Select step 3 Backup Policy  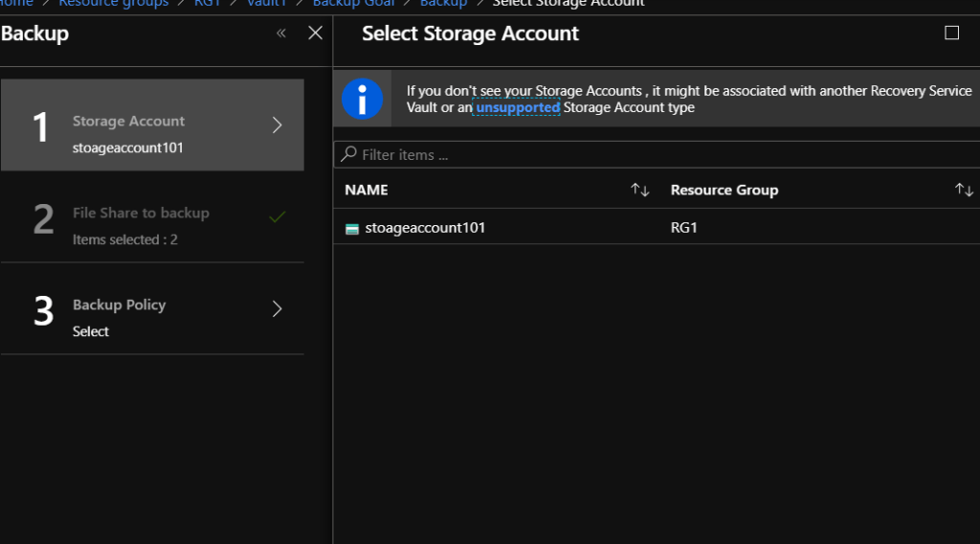(x=119, y=306)
